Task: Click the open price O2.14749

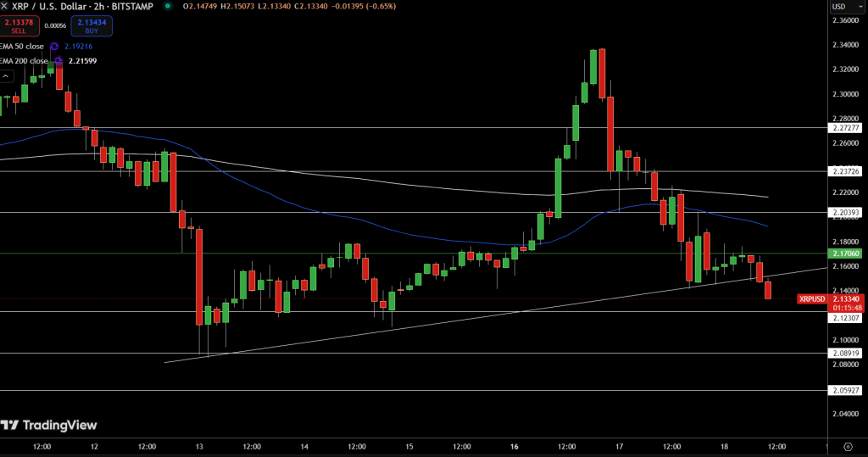Action: [x=200, y=6]
